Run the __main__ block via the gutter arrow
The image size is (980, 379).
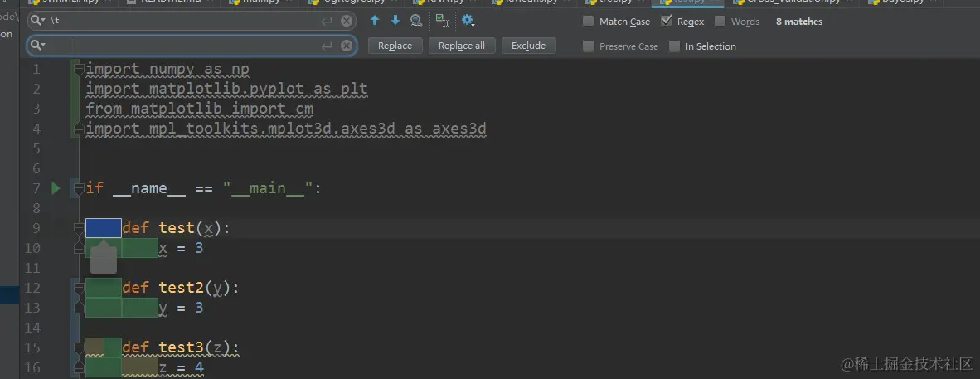56,187
